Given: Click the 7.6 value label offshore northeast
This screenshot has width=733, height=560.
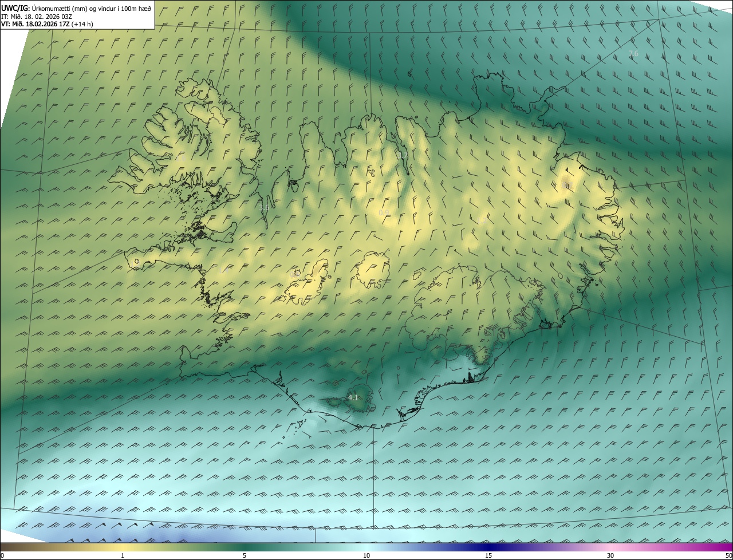Looking at the screenshot, I should (x=633, y=53).
